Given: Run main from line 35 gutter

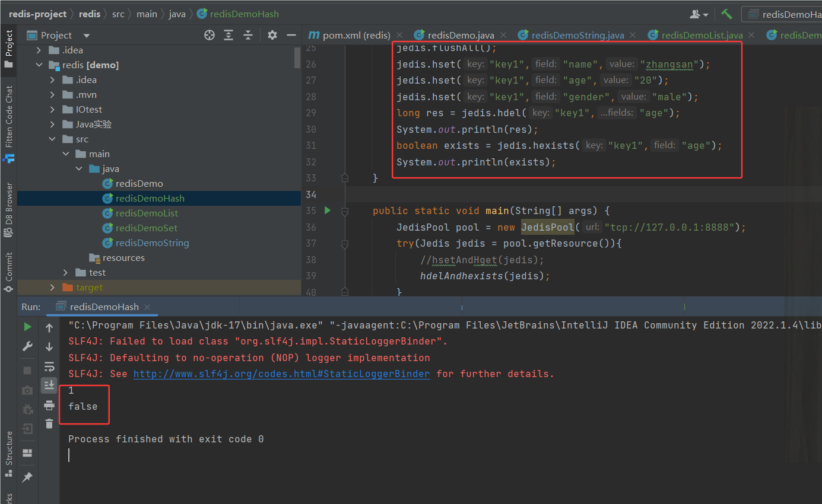Looking at the screenshot, I should (327, 210).
